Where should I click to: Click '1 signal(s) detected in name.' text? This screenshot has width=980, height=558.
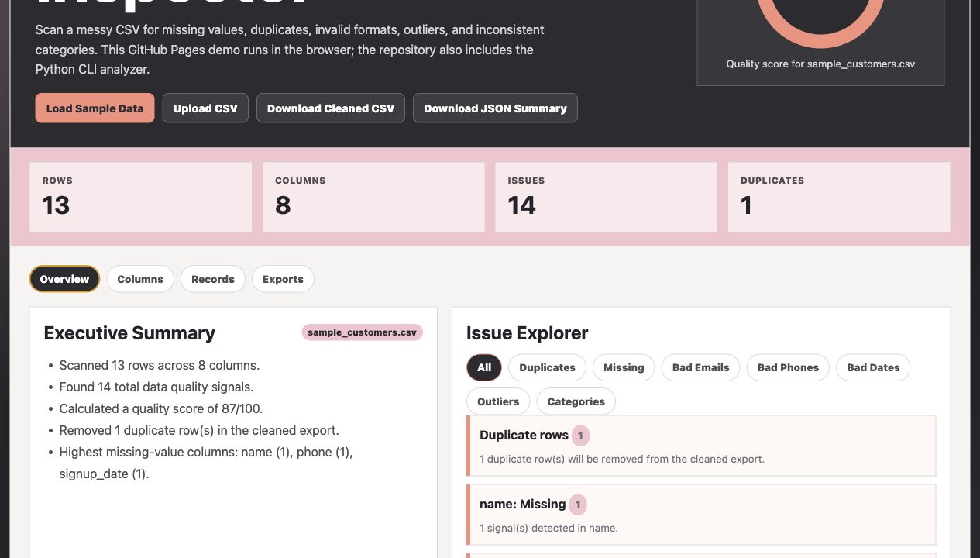coord(548,528)
